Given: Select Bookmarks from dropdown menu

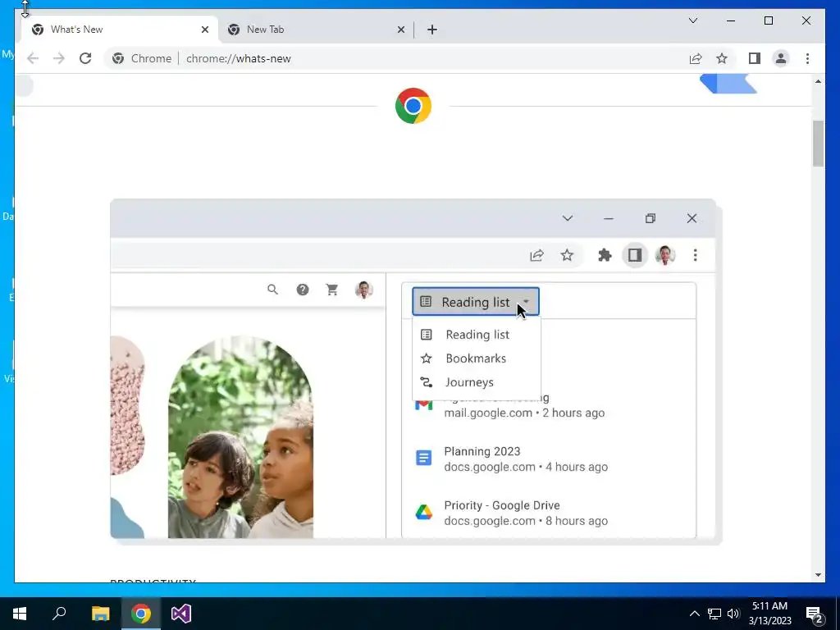Looking at the screenshot, I should (477, 358).
